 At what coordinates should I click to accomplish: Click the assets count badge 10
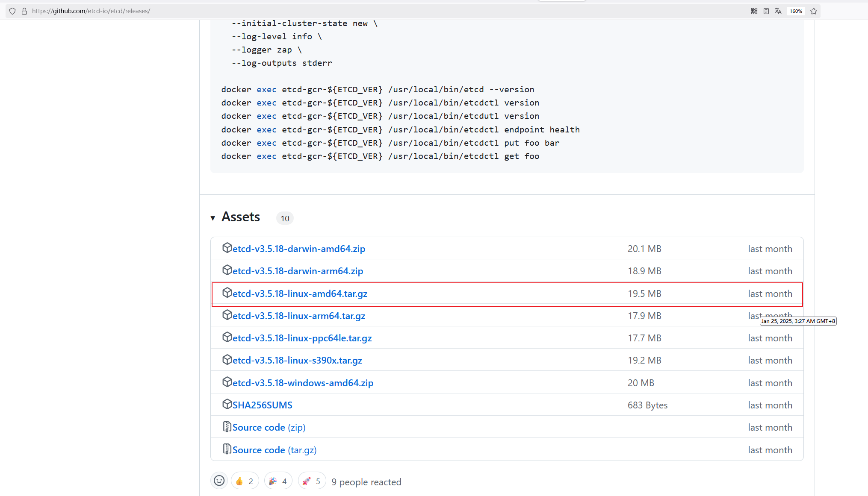point(285,218)
